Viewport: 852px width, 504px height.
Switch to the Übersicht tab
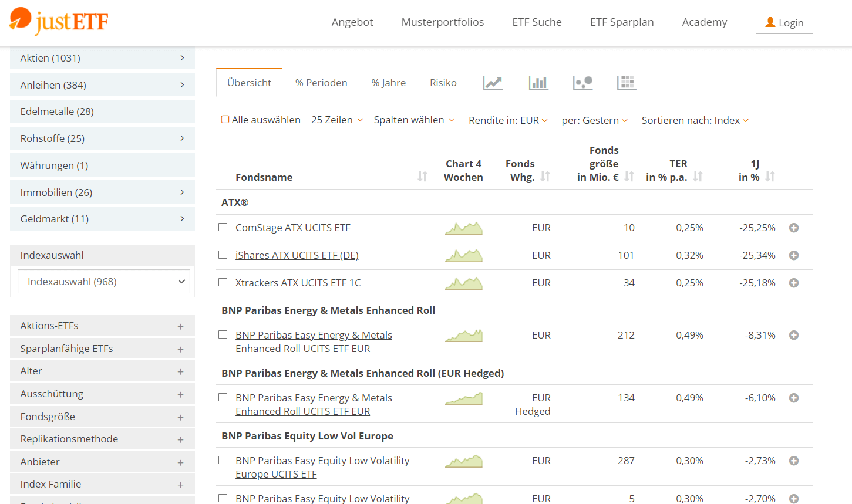(x=249, y=83)
